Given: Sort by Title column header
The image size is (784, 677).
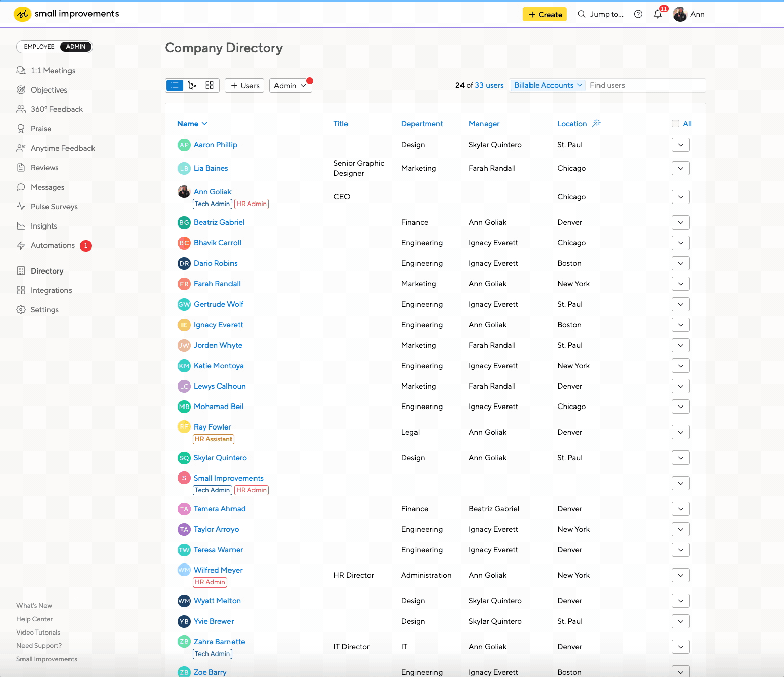Looking at the screenshot, I should pos(341,124).
